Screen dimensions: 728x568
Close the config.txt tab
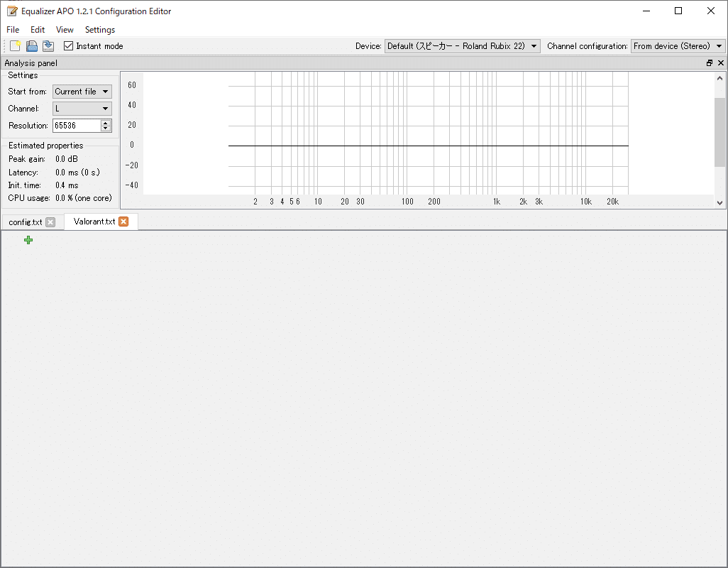(x=50, y=222)
